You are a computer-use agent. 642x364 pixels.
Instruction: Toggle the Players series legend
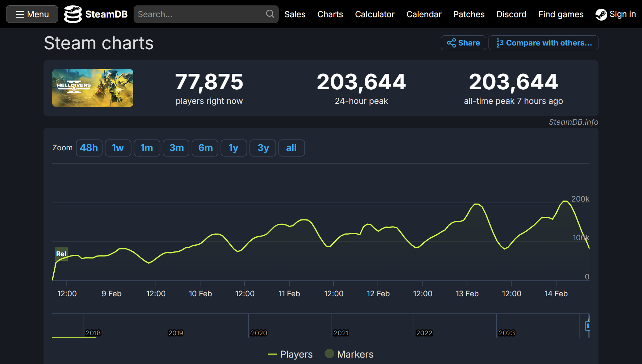click(x=290, y=354)
